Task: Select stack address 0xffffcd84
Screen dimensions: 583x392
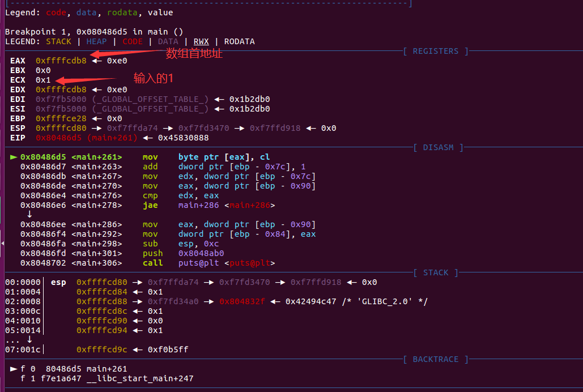Action: coord(102,292)
